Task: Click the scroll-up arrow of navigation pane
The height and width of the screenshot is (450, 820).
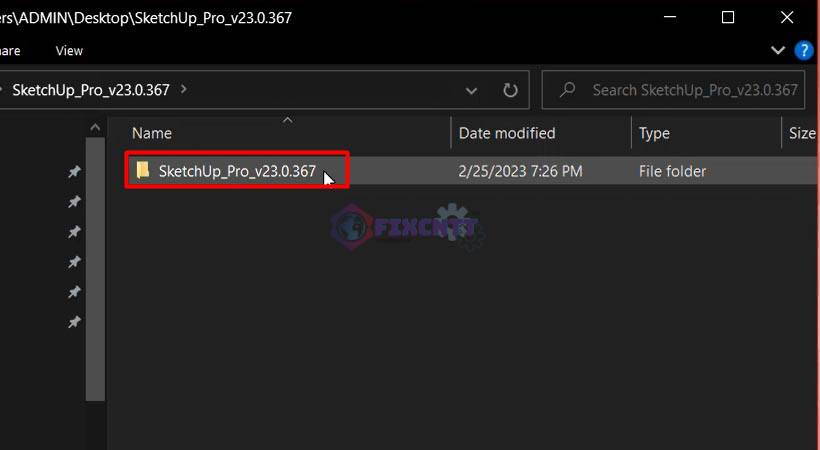Action: 95,127
